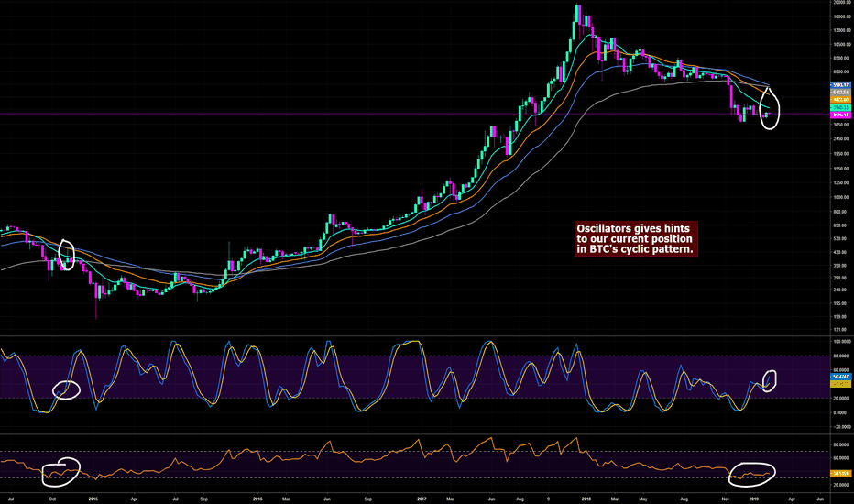
Task: Click the 2016 label on time axis
Action: (257, 499)
